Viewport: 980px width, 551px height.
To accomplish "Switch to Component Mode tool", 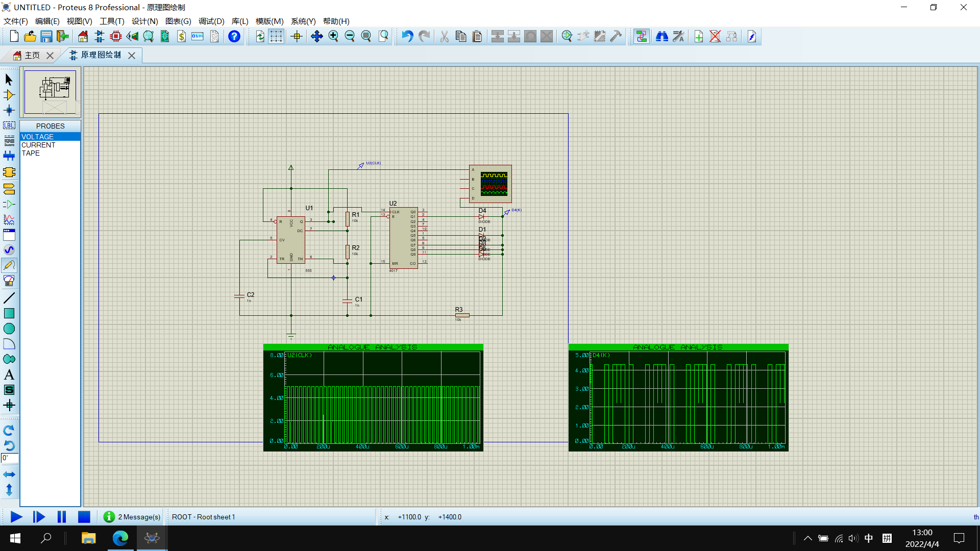I will (9, 95).
